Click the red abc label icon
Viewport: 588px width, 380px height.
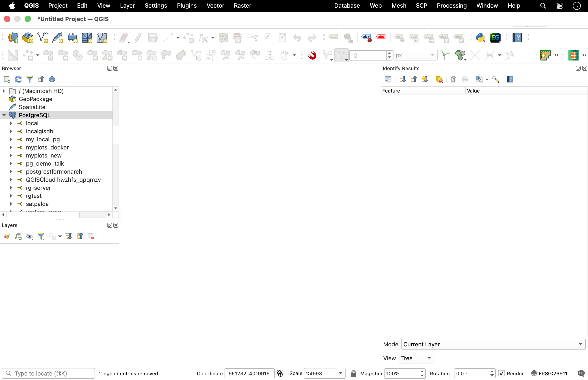tap(381, 37)
